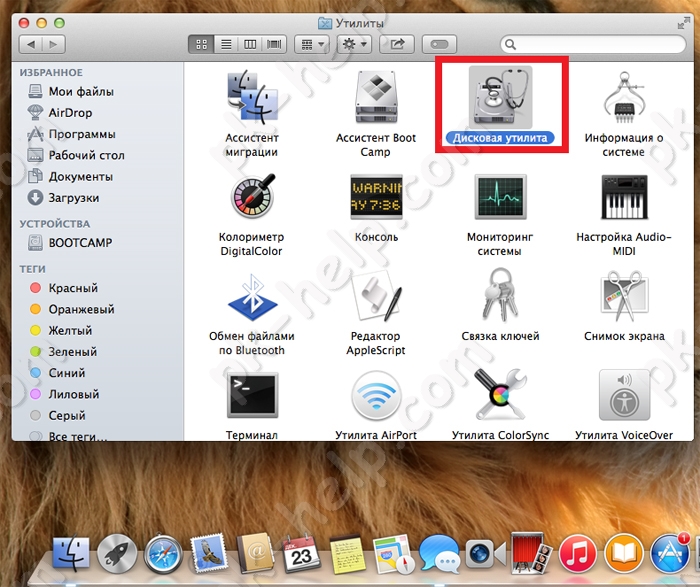Open Calendar from the Dock

pos(301,554)
